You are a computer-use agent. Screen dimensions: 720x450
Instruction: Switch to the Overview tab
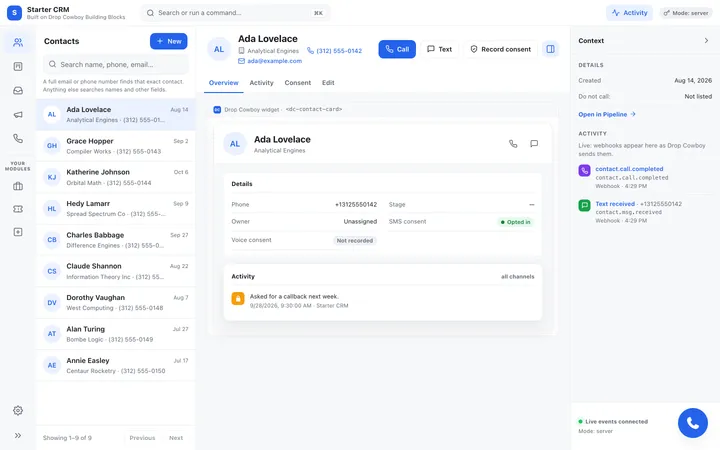(x=224, y=83)
